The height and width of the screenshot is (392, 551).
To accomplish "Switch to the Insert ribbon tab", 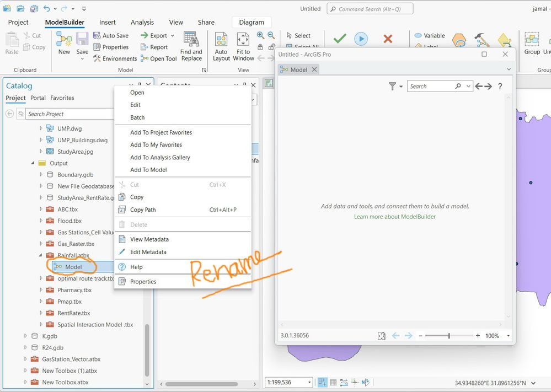I will [107, 22].
